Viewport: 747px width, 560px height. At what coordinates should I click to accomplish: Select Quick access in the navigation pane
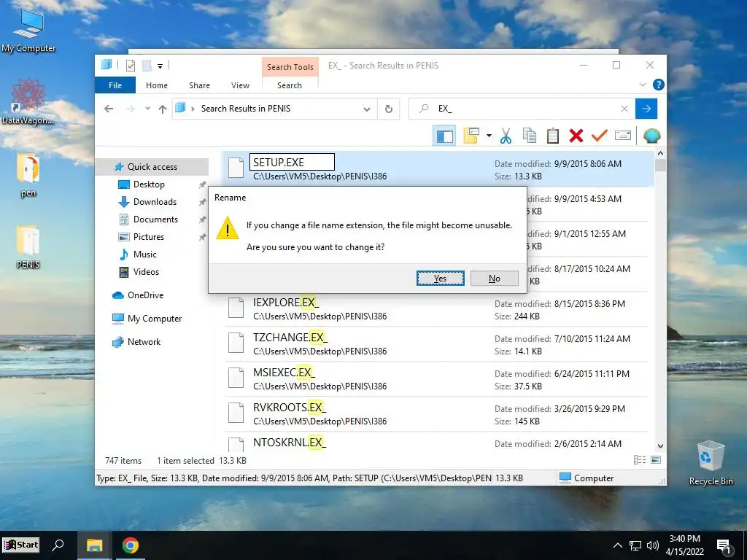point(152,167)
